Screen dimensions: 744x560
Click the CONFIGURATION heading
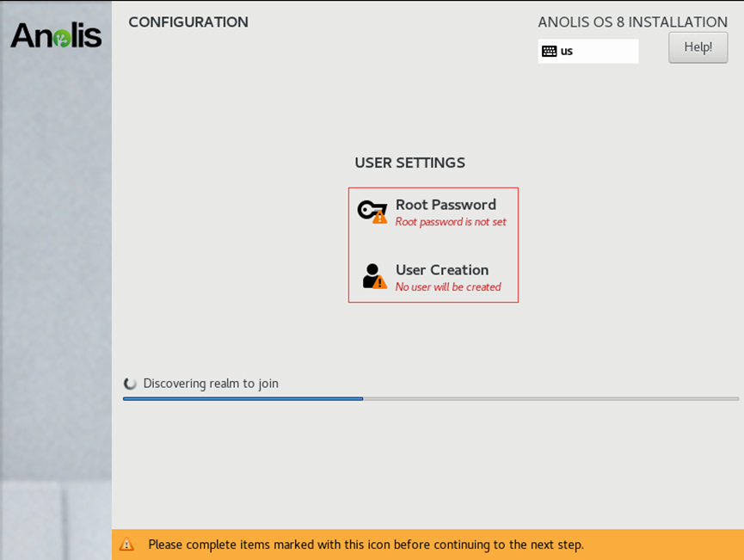[188, 22]
